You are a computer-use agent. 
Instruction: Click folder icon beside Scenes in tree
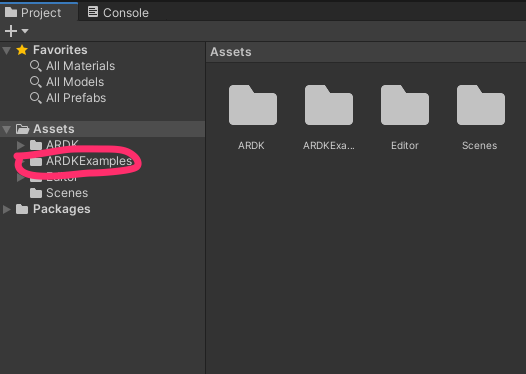36,193
